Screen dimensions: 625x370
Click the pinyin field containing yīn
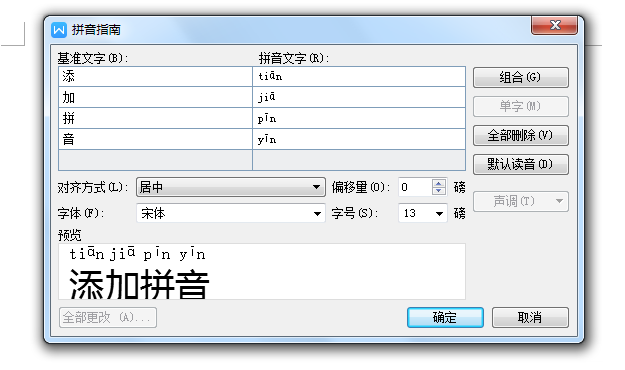click(x=359, y=139)
